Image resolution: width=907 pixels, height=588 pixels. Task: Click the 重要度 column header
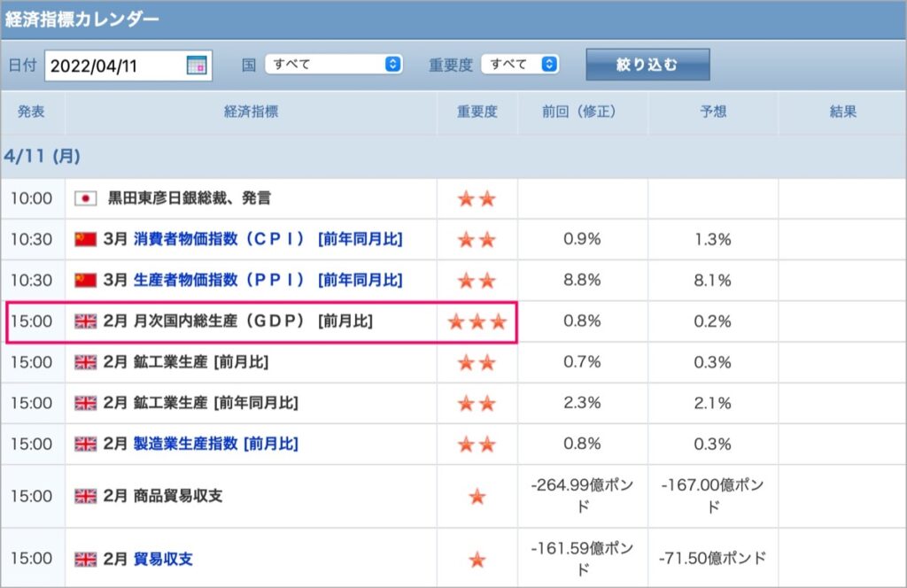tap(477, 112)
